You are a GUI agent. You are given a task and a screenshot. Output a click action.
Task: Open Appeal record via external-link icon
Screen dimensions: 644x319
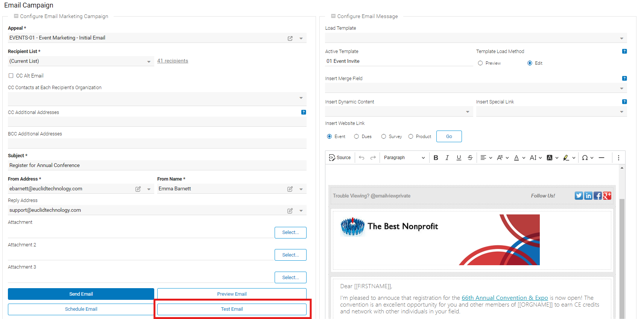pos(290,38)
